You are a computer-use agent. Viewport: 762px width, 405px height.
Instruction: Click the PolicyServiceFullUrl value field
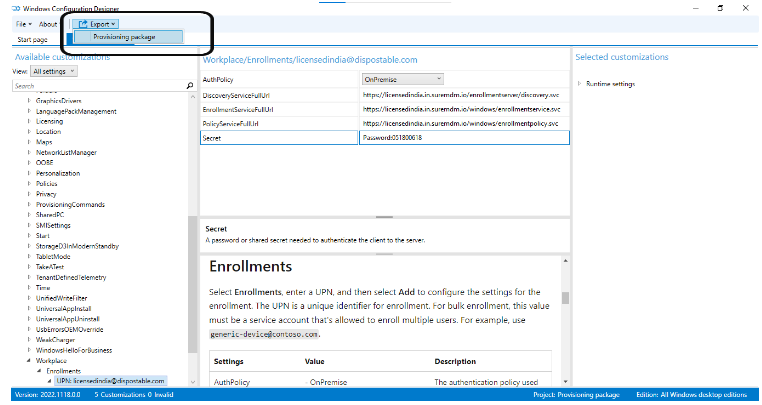coord(464,123)
